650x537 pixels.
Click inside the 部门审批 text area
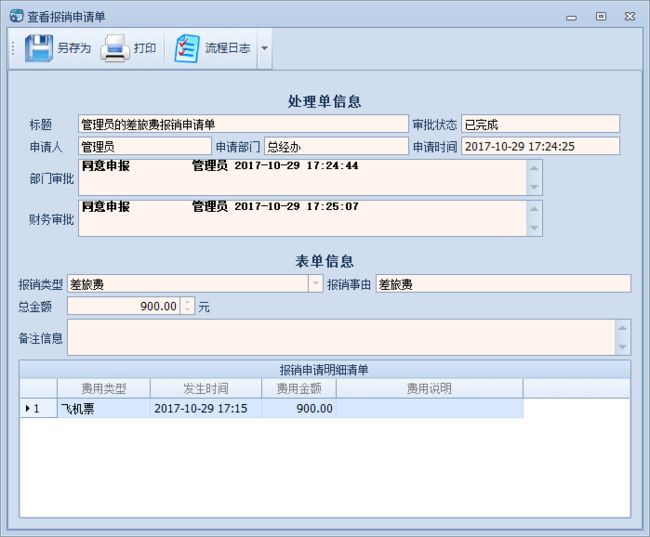(x=302, y=177)
